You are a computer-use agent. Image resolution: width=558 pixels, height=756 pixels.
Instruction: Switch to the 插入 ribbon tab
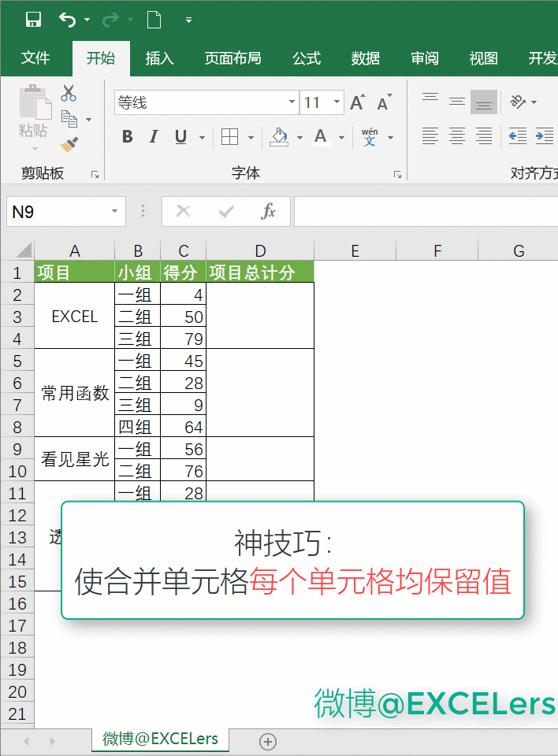pos(159,58)
